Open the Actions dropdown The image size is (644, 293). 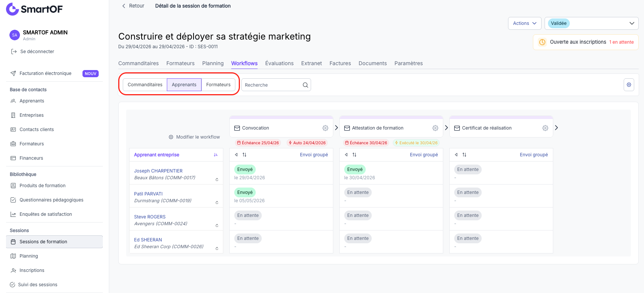(525, 23)
